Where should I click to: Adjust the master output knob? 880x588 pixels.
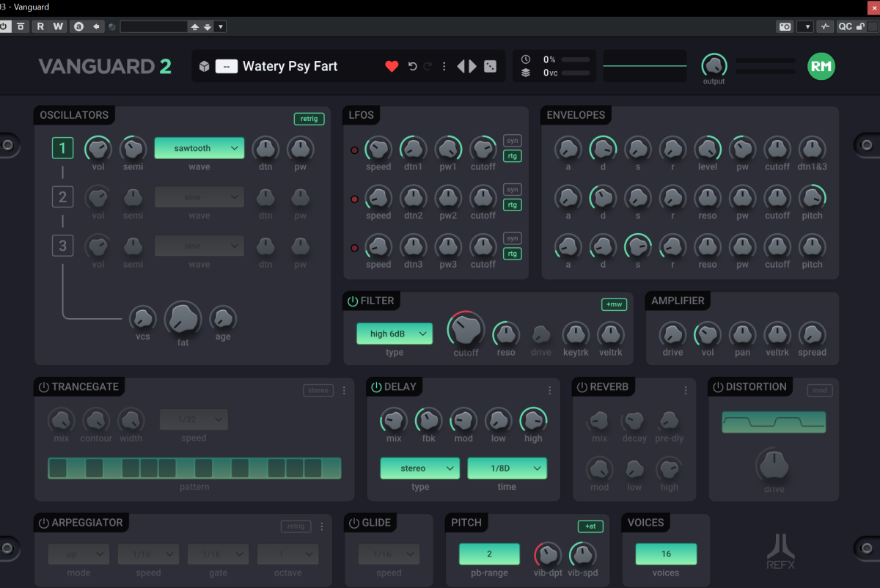click(x=714, y=65)
